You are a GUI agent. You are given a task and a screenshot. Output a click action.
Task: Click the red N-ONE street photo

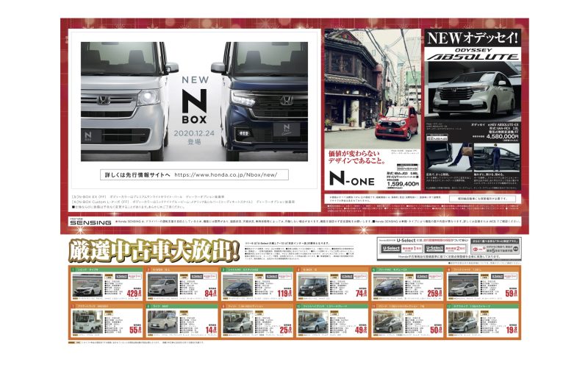[x=372, y=88]
